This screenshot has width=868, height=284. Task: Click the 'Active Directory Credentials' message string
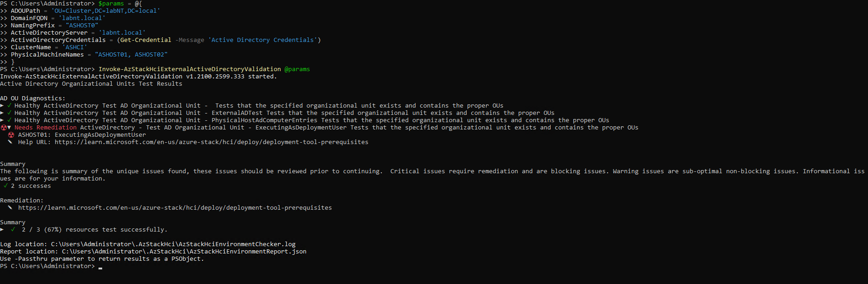[263, 40]
